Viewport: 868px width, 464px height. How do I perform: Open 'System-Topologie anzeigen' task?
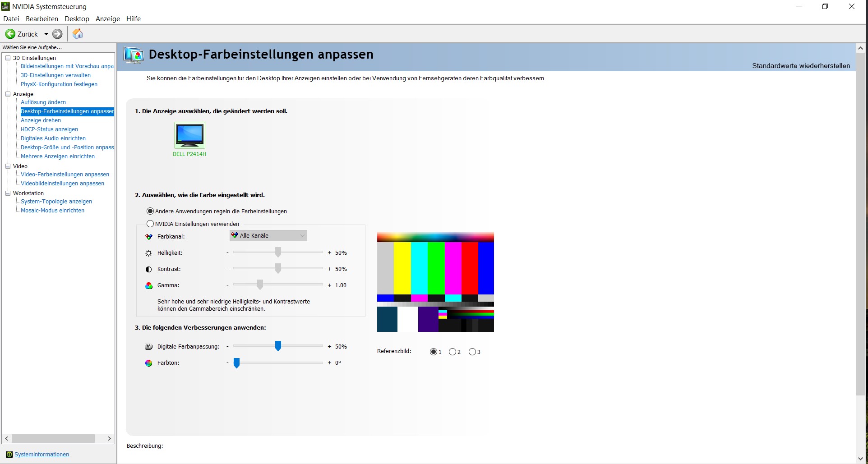pyautogui.click(x=56, y=202)
